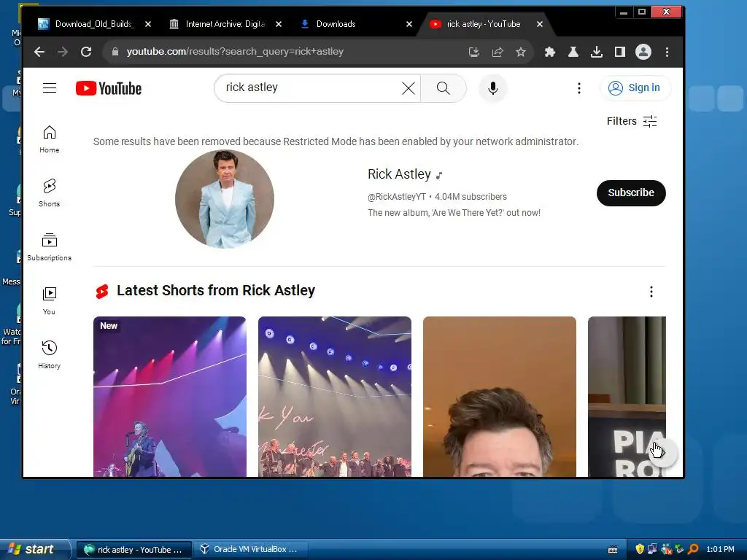The width and height of the screenshot is (747, 560).
Task: Click the lock icon in the address bar
Action: point(115,52)
